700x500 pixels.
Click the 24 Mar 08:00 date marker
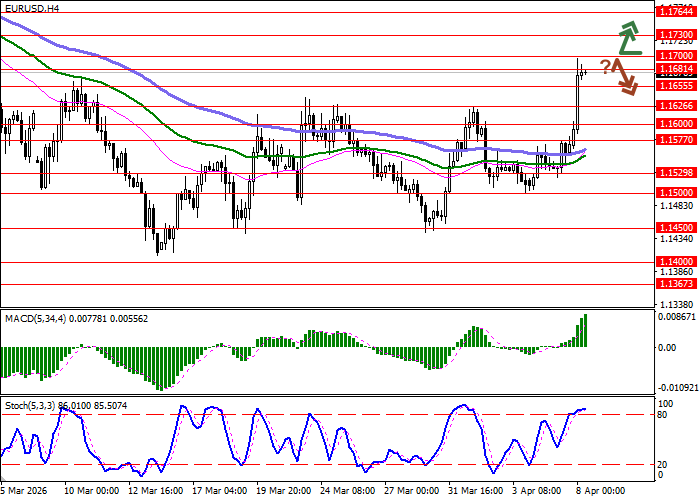click(x=347, y=491)
